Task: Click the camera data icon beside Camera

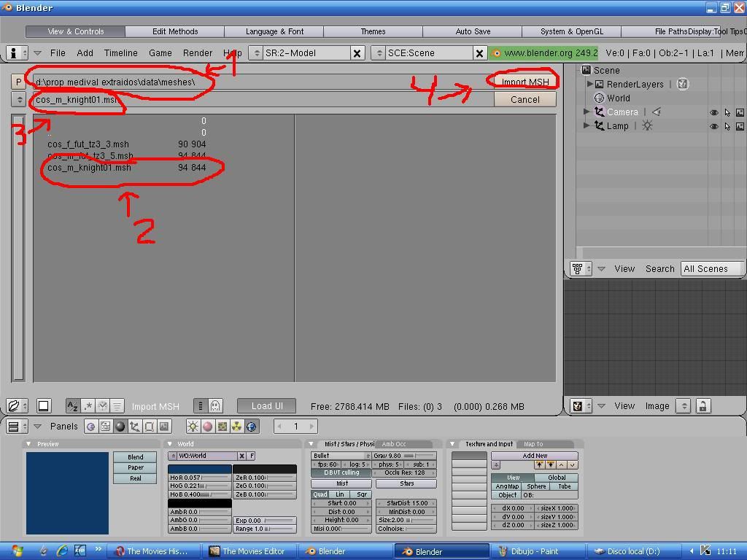Action: (657, 112)
